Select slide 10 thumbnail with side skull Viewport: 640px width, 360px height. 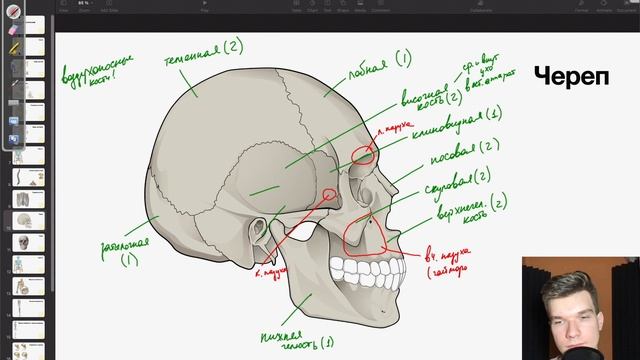pyautogui.click(x=29, y=221)
